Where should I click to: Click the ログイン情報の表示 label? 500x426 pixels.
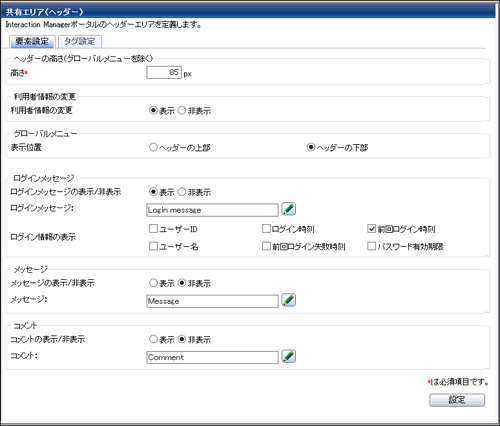point(43,237)
